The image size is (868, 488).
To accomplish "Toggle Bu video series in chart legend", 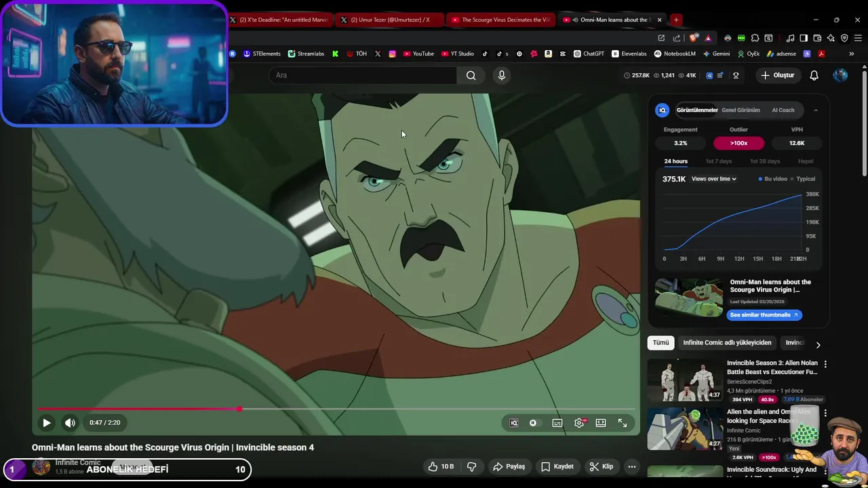I will click(x=773, y=179).
